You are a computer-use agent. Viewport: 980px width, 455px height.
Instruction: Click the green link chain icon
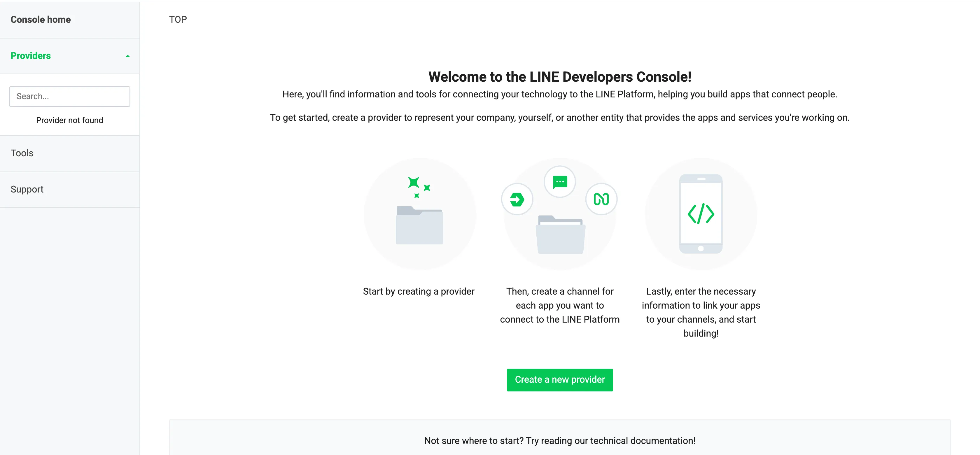click(601, 199)
